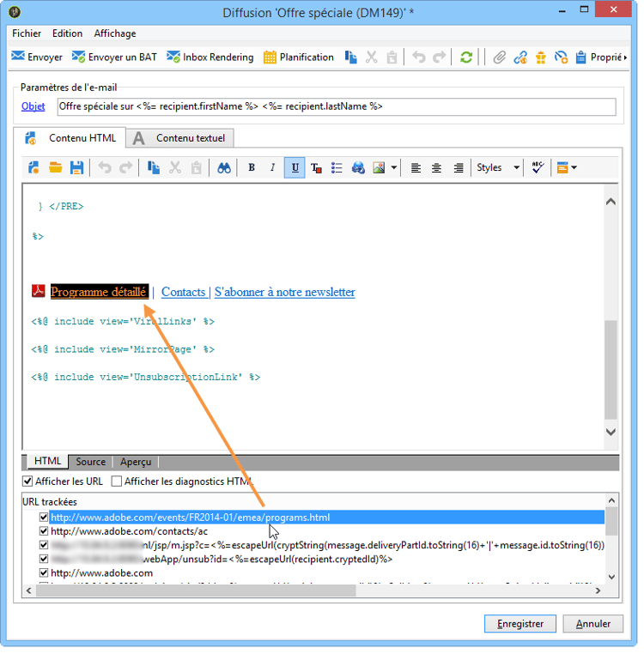Click the editor copy icon

coord(154,167)
